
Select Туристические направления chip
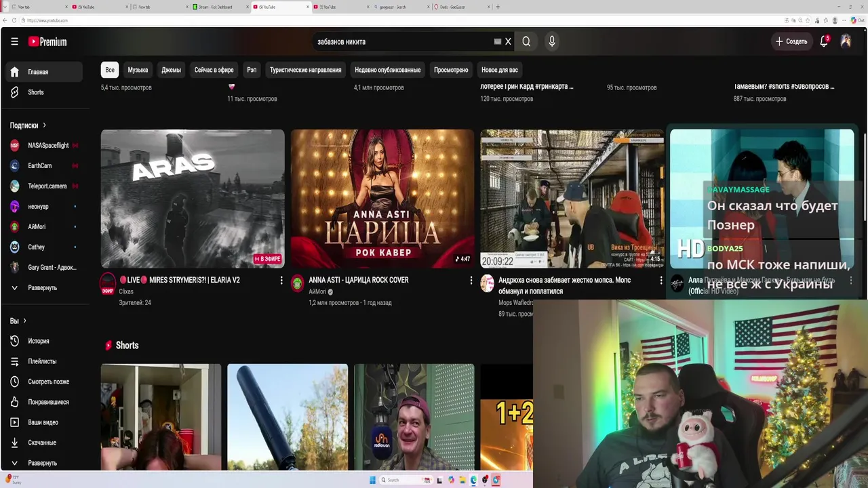306,70
